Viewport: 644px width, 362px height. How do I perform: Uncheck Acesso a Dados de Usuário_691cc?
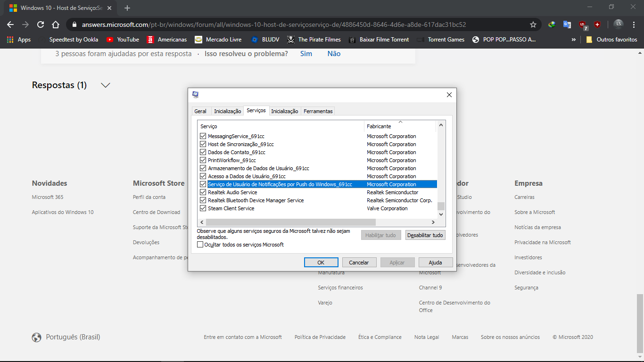point(203,176)
